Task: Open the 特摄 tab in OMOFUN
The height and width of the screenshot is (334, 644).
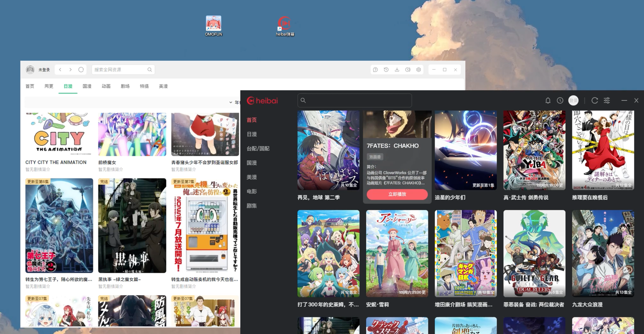Action: 144,86
